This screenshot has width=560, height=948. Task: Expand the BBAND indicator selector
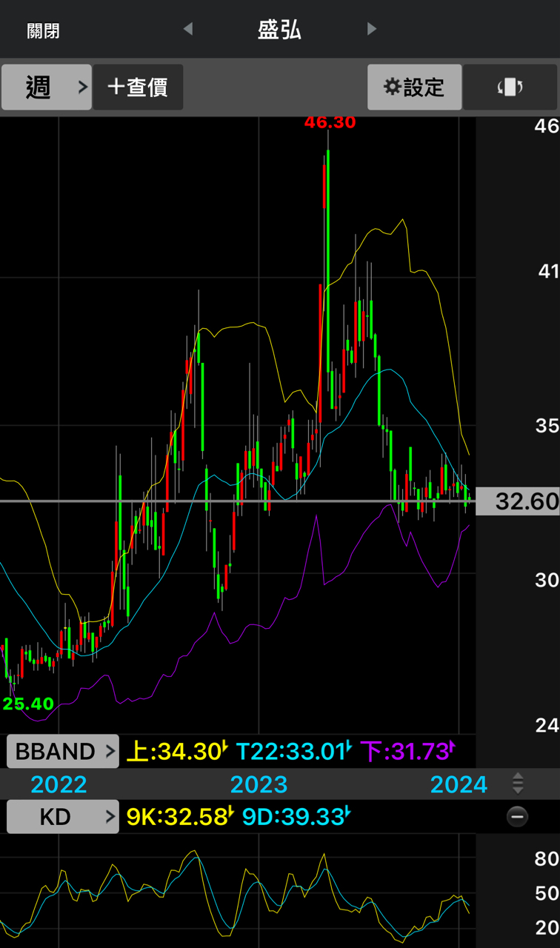(x=62, y=752)
